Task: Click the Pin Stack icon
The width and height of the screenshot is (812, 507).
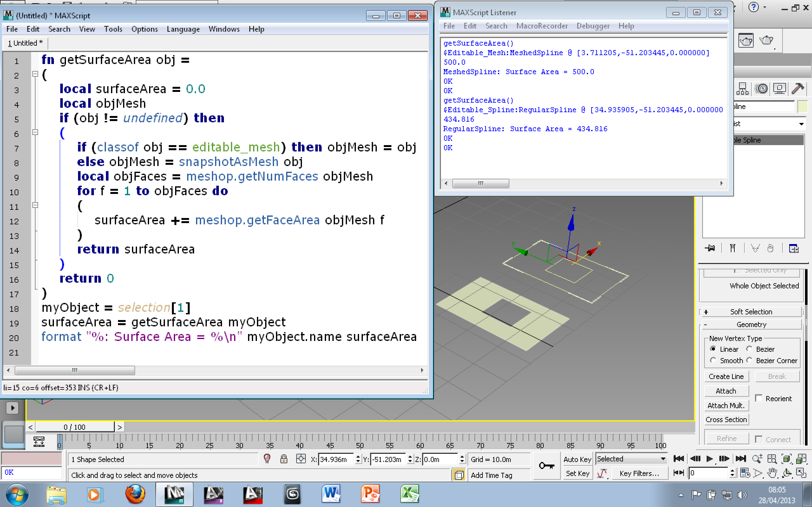Action: click(710, 248)
